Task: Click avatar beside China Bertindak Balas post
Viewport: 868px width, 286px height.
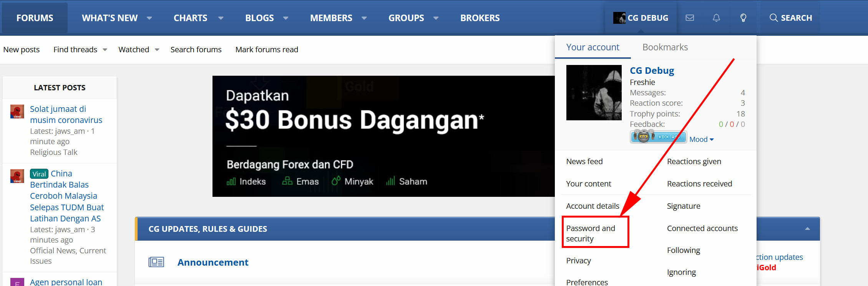Action: point(17,176)
